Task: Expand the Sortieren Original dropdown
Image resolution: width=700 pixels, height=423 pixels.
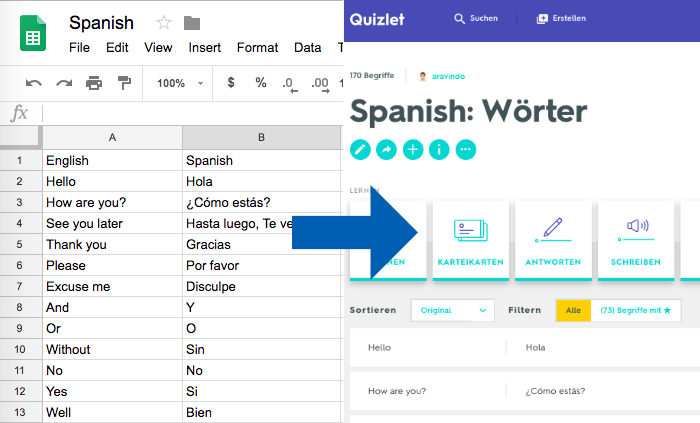Action: point(453,310)
